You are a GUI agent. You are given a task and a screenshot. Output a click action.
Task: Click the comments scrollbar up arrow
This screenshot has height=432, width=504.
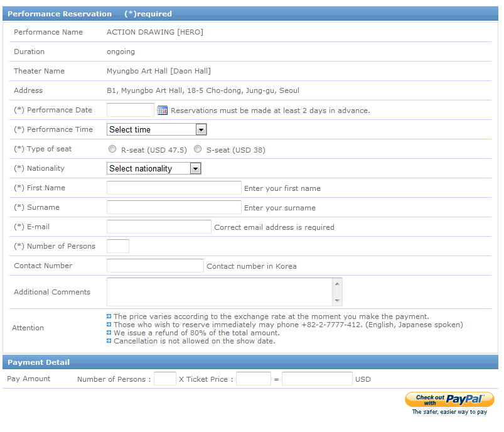pos(337,284)
